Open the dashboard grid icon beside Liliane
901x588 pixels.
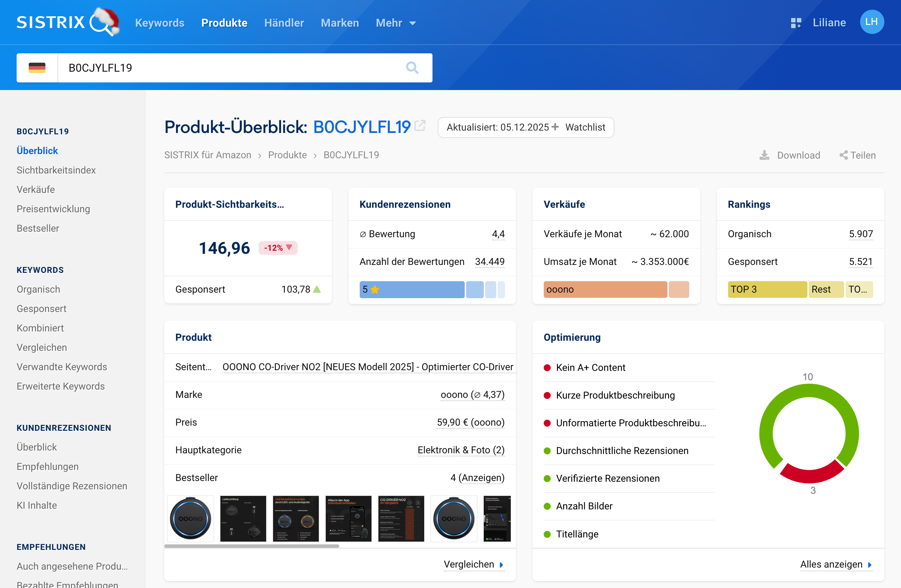coord(796,23)
